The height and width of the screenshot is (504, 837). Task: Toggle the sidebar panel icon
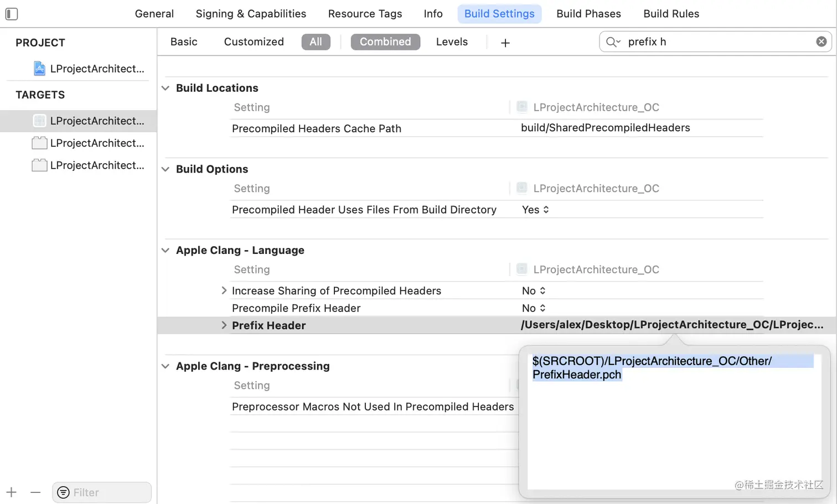point(12,14)
